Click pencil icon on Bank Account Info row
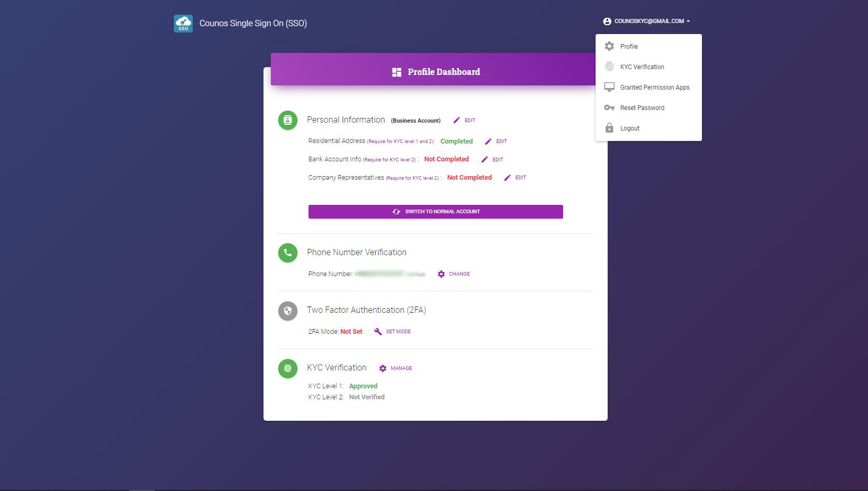The width and height of the screenshot is (868, 491). (x=485, y=159)
